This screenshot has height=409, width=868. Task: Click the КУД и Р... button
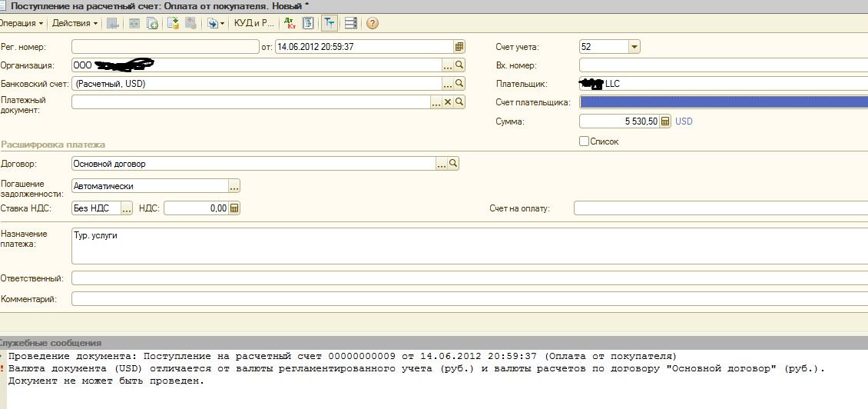[253, 23]
